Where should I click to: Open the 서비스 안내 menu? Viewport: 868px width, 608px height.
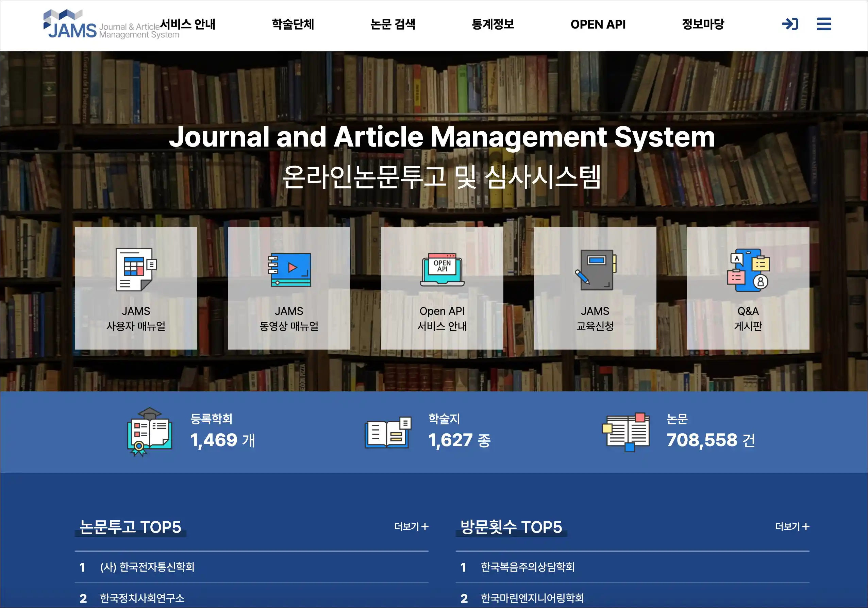coord(188,24)
